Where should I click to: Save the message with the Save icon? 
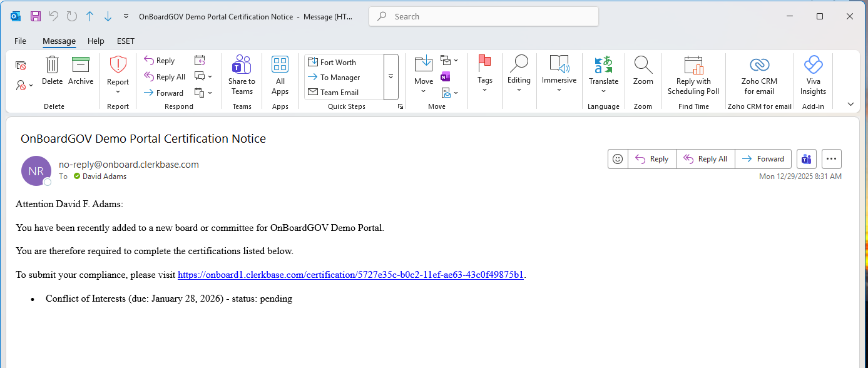[34, 16]
